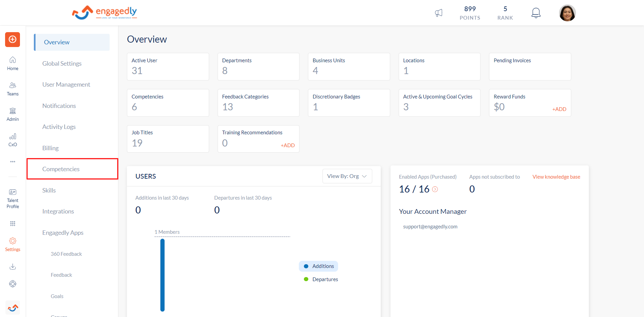Screen dimensions: 644x317
Task: Click support@engagedly.com email
Action: [430, 227]
